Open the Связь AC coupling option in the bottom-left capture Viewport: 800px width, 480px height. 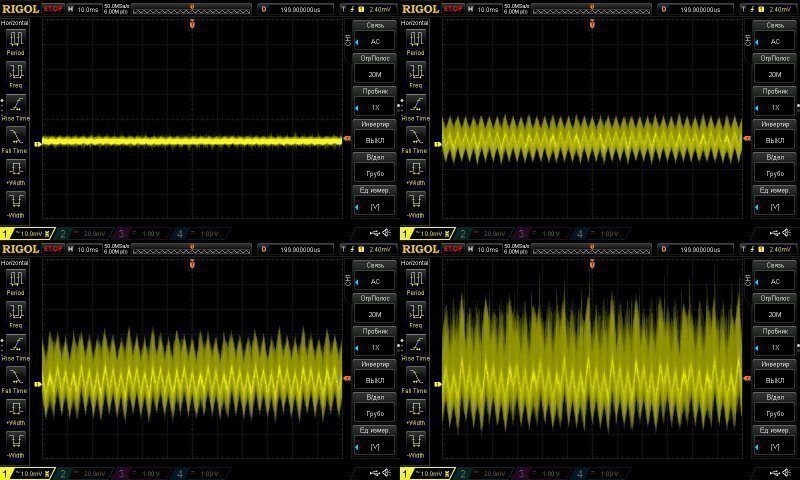tap(374, 275)
